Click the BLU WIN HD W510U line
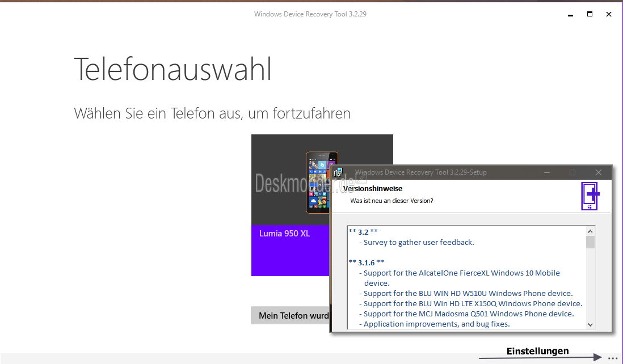This screenshot has width=623, height=364. tap(466, 293)
